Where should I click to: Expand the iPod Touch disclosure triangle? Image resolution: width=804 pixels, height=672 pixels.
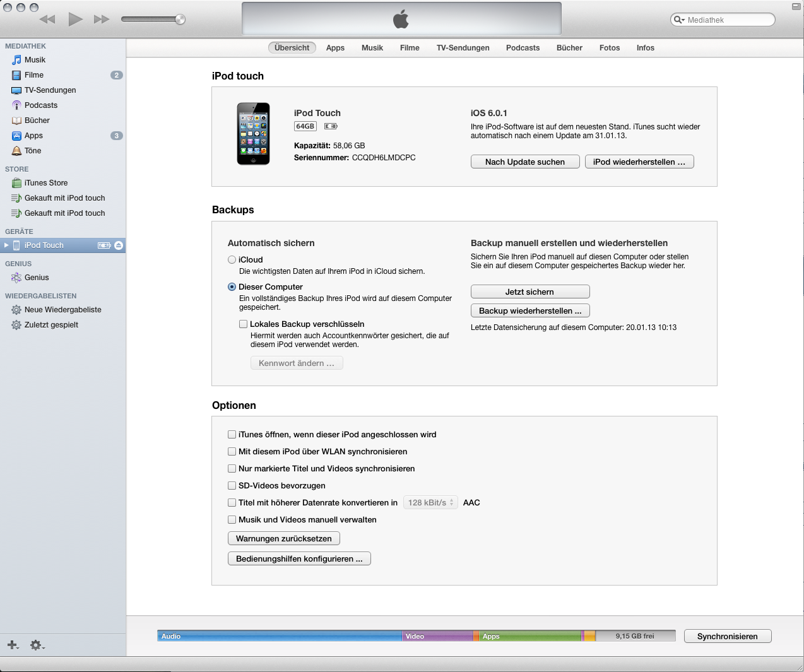point(6,245)
